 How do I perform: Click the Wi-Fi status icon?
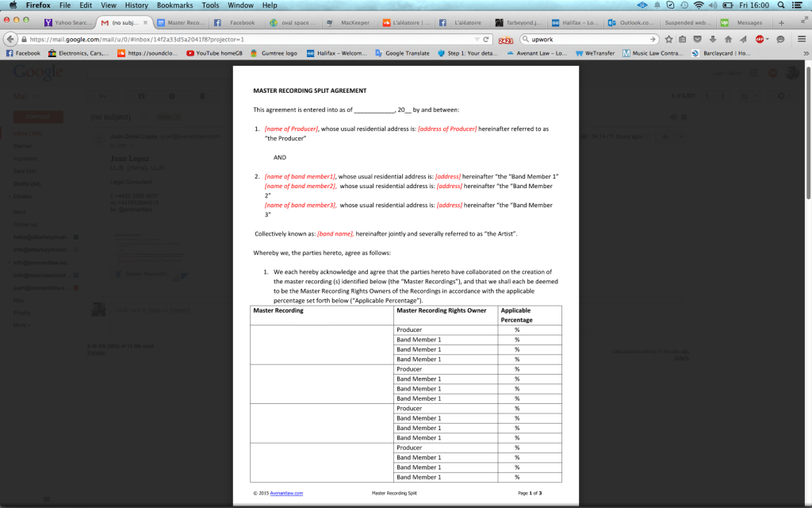coord(699,6)
